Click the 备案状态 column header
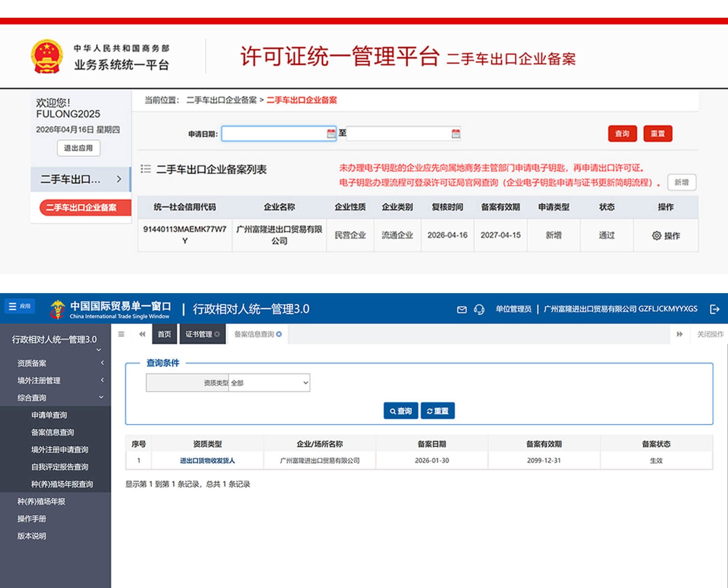The height and width of the screenshot is (588, 728). pyautogui.click(x=656, y=444)
